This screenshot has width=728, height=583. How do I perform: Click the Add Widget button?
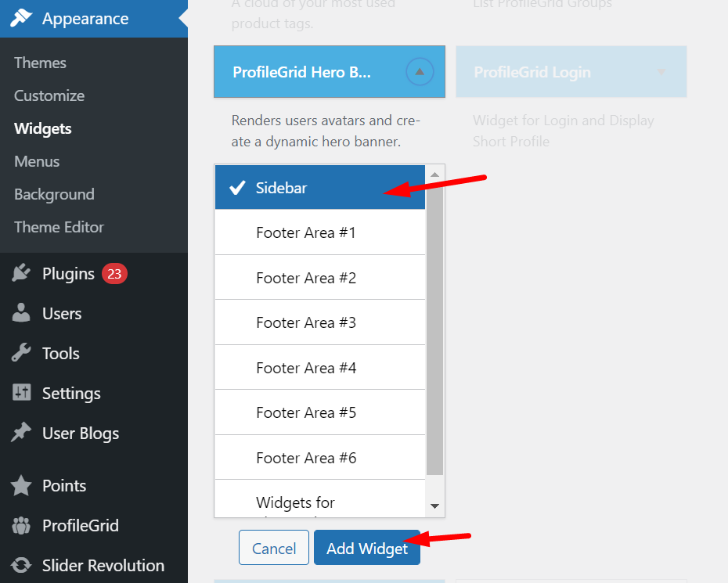click(366, 547)
